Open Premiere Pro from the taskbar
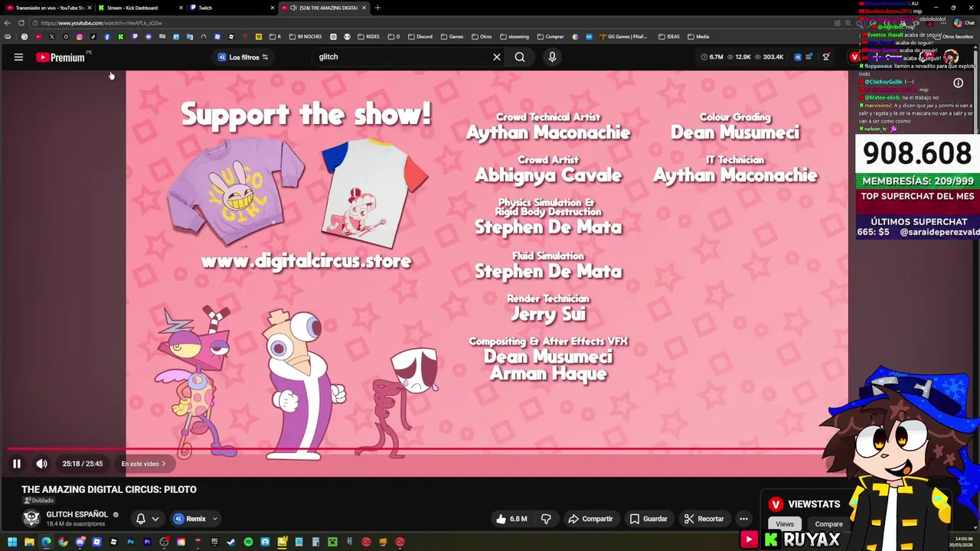The image size is (980, 551). tap(147, 542)
